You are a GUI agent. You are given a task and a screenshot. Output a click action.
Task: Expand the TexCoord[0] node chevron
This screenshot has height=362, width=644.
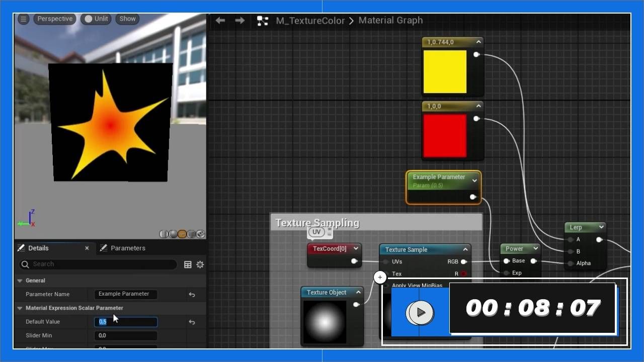coord(356,248)
